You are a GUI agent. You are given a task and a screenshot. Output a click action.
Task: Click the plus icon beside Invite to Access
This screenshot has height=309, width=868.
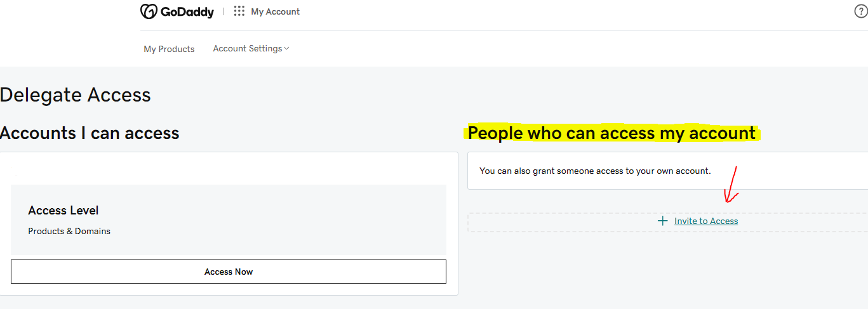click(663, 221)
